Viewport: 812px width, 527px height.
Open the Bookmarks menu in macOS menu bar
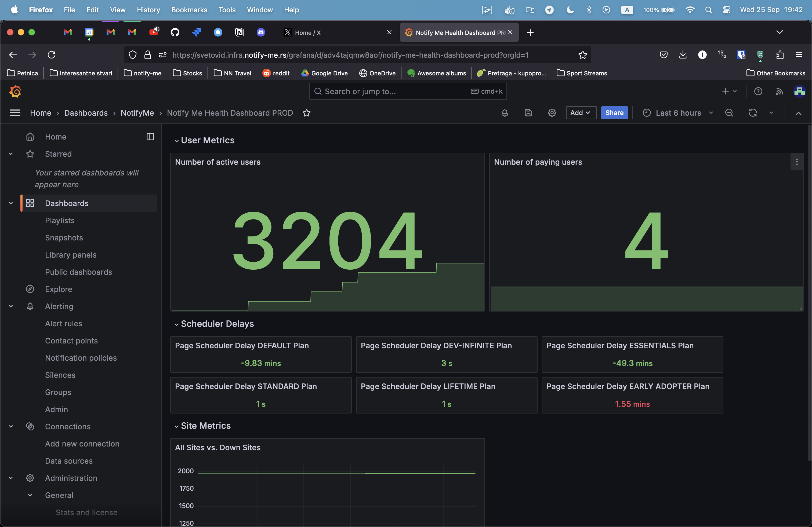point(189,10)
